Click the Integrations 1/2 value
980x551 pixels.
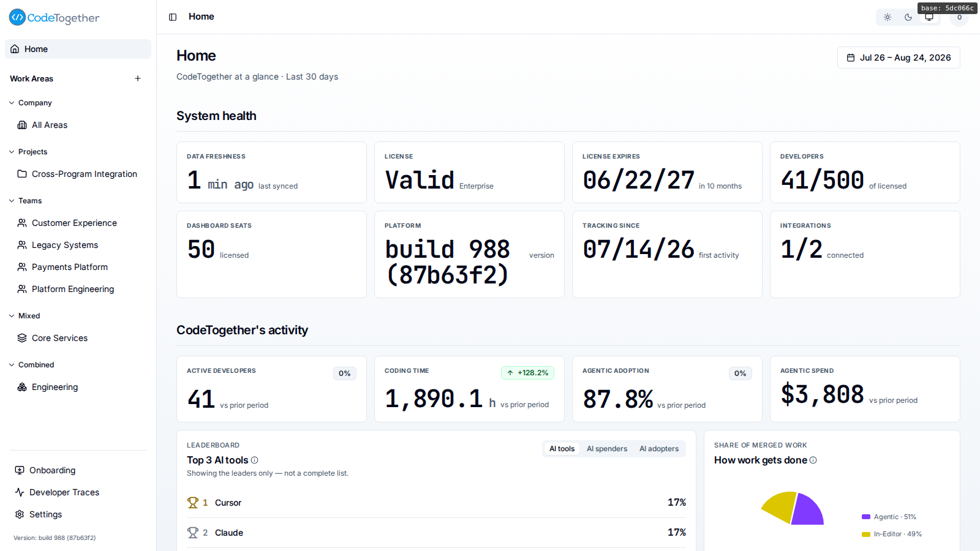click(x=801, y=249)
